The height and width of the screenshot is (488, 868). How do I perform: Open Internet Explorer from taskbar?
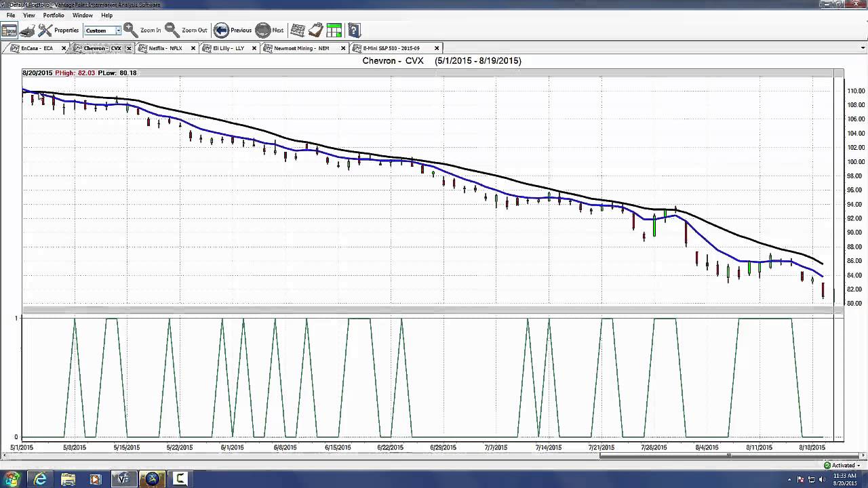pos(41,479)
